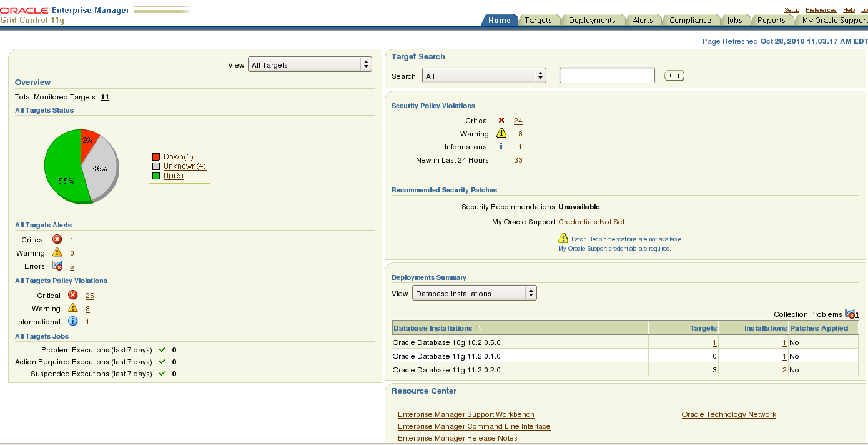Click 'Oracle Database 10g 10.2.0.5.0' row text
Image resolution: width=868 pixels, height=445 pixels.
pos(446,342)
